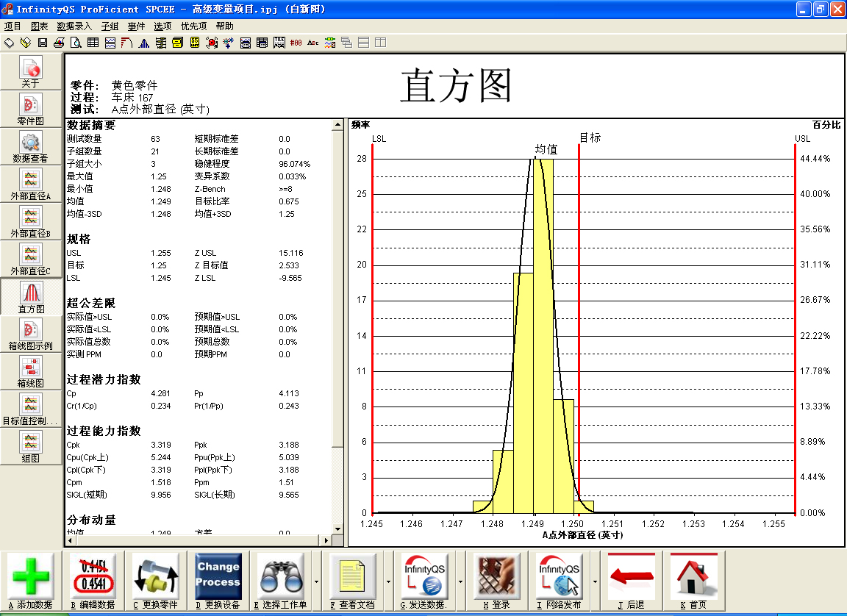
Task: Click the tile vertically toolbar icon
Action: [x=380, y=43]
